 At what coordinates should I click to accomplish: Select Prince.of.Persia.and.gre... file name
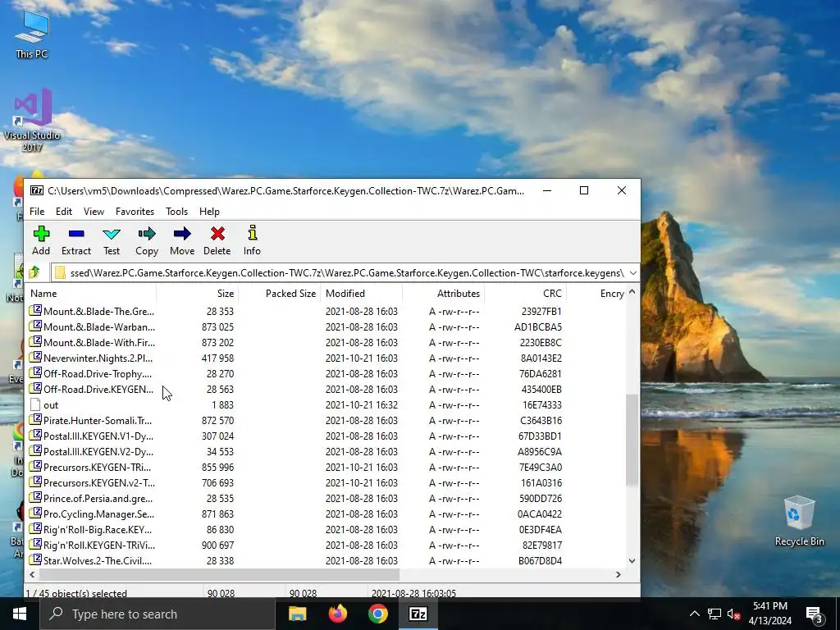98,499
